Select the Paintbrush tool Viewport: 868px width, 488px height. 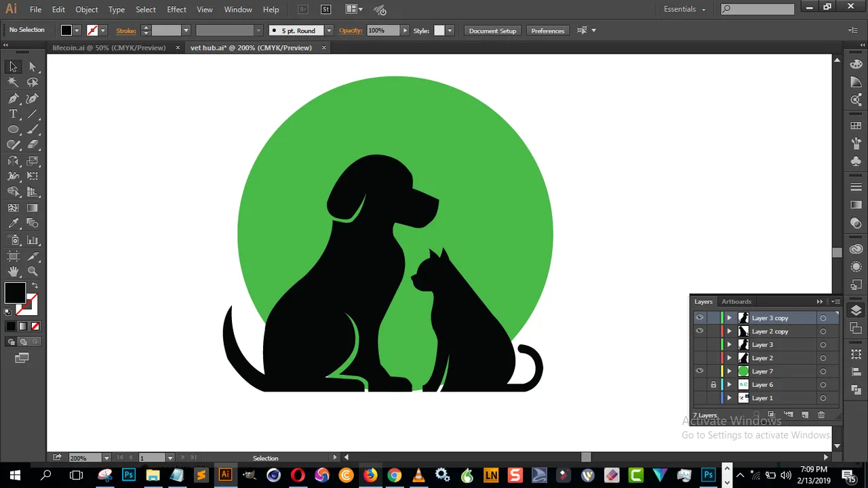(x=33, y=129)
